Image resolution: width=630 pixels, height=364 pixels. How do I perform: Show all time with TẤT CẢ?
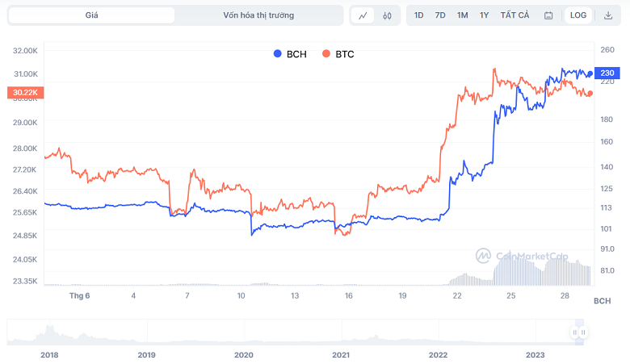514,15
